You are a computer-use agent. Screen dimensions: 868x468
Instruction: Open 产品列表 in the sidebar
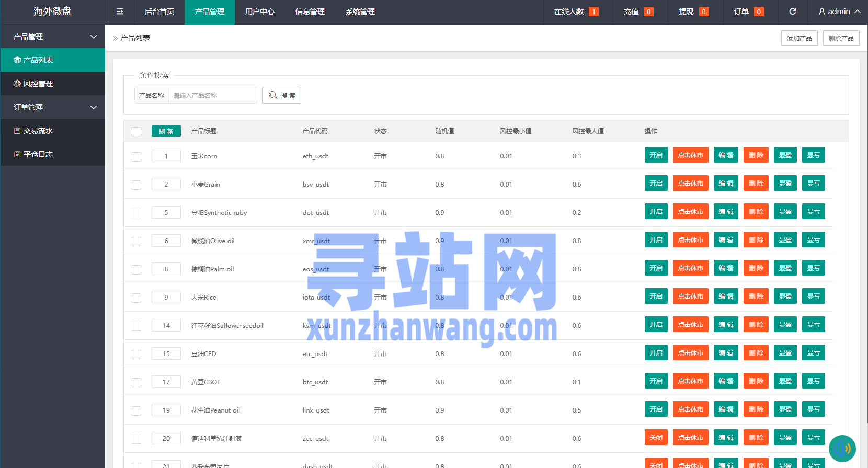tap(52, 60)
